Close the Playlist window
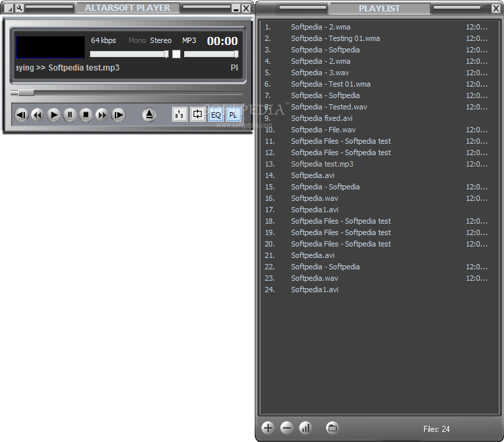 496,8
